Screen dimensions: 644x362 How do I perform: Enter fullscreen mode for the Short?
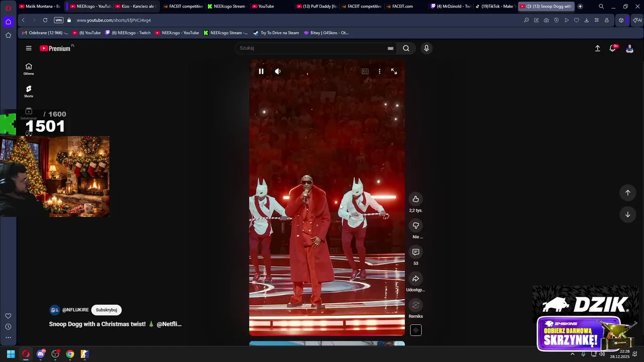(394, 71)
